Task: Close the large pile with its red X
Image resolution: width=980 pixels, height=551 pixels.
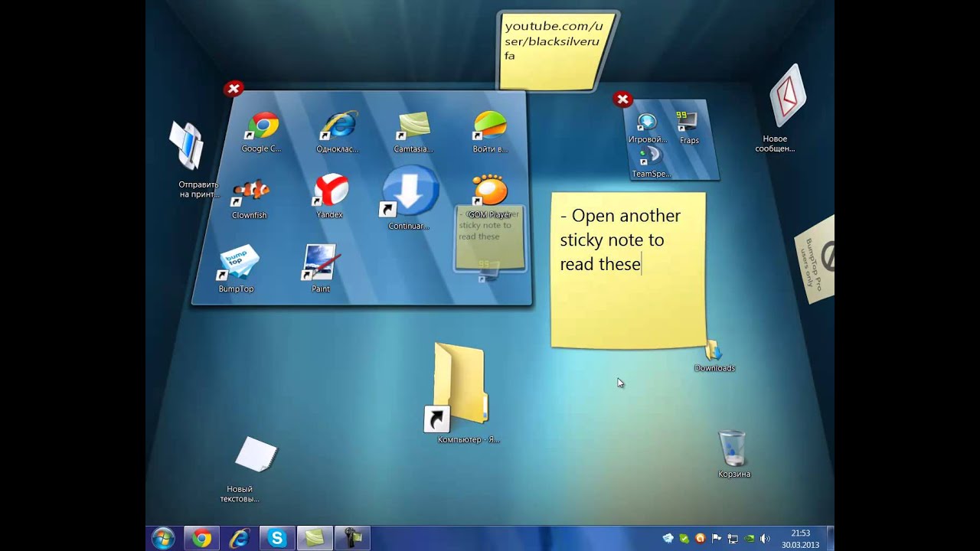Action: (x=234, y=89)
